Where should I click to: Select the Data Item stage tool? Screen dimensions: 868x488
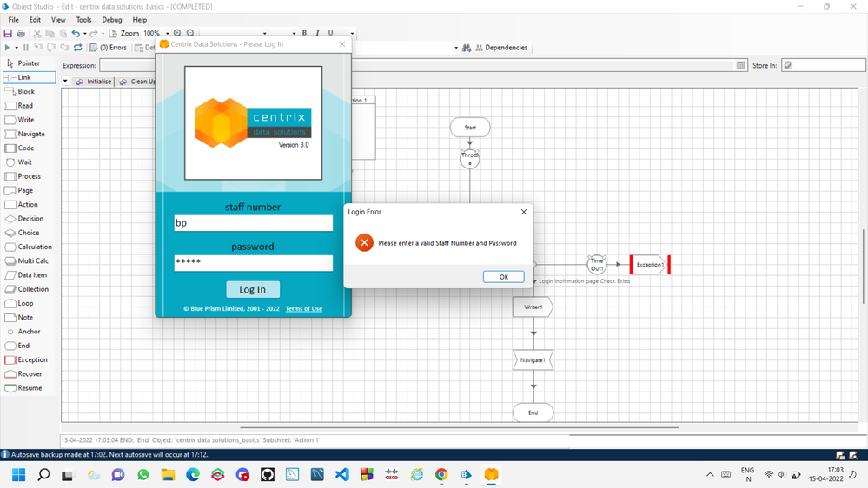pyautogui.click(x=30, y=275)
